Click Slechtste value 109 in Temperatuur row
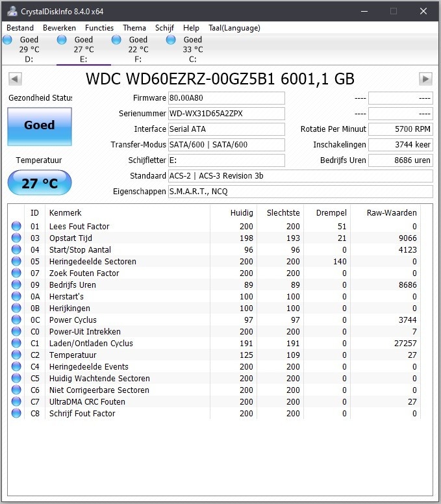Image resolution: width=441 pixels, height=504 pixels. [293, 355]
